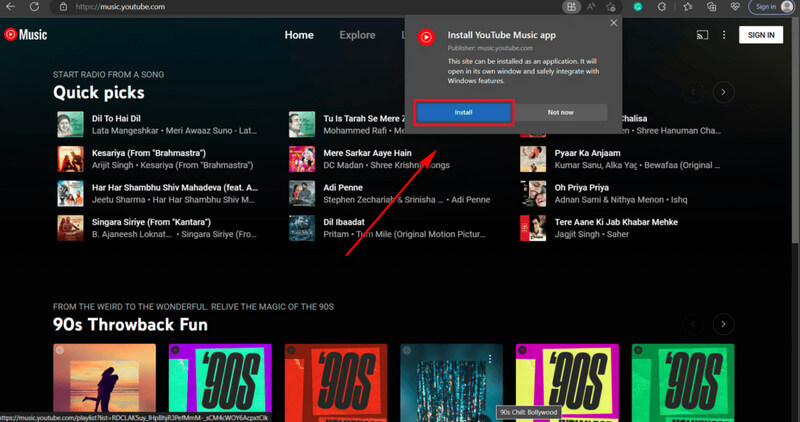This screenshot has height=422, width=800.
Task: Click Mere Sarkar Aaye Hain thumbnail
Action: pyautogui.click(x=302, y=159)
